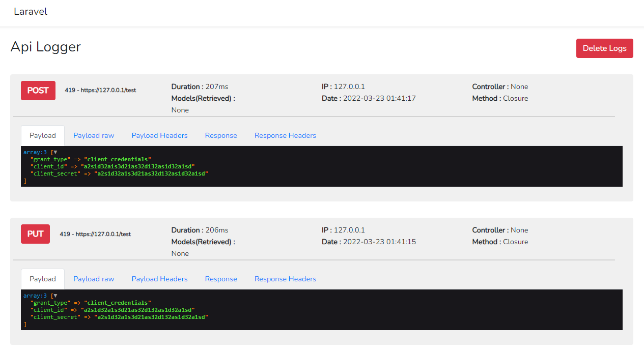Viewport: 644px width, 350px height.
Task: Open Response Headers tab for PUT request
Action: click(x=285, y=278)
